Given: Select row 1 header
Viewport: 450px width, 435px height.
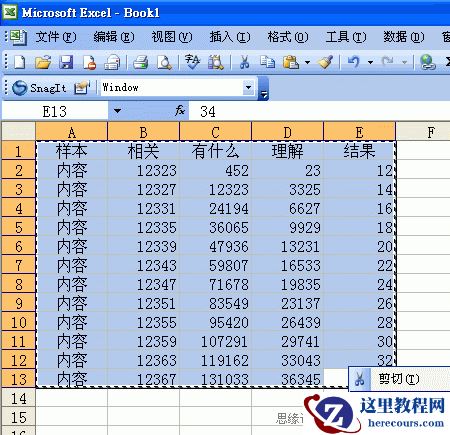Looking at the screenshot, I should pyautogui.click(x=19, y=151).
